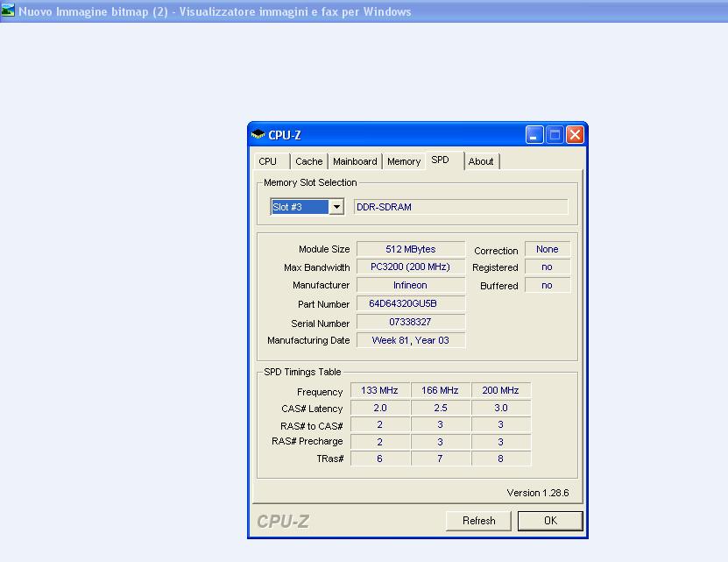Viewport: 728px width, 562px height.
Task: Click the Frequency row label
Action: point(320,392)
